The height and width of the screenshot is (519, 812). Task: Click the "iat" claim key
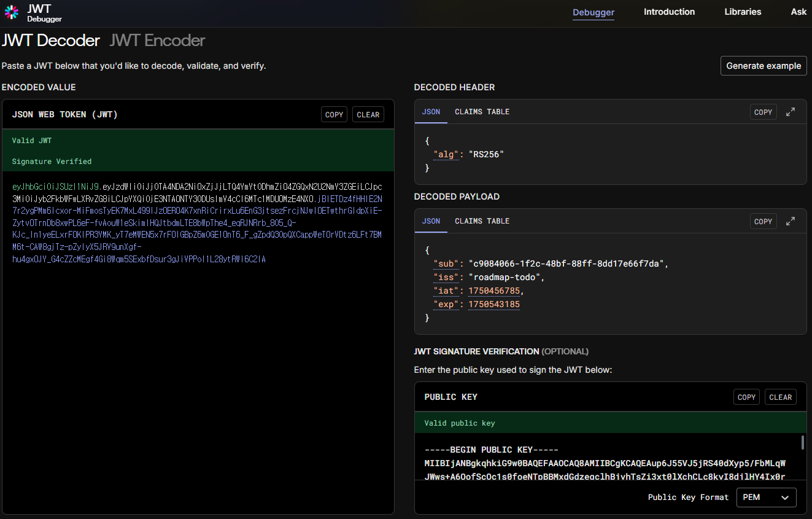point(446,291)
